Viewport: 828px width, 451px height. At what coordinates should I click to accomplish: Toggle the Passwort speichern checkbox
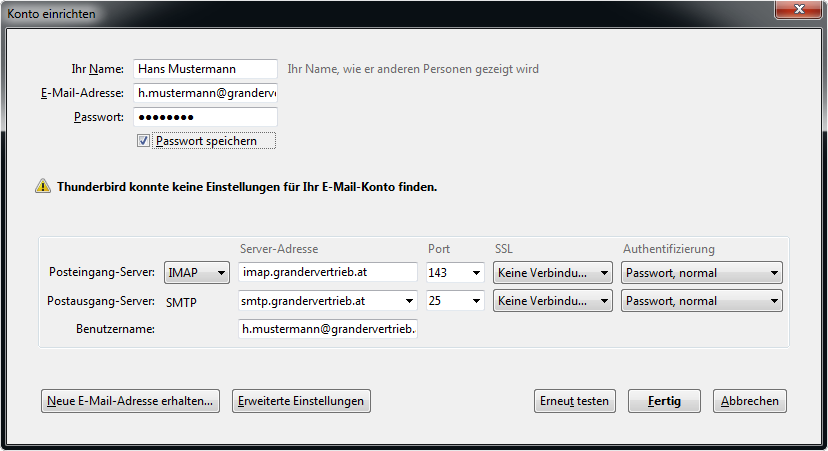[143, 141]
